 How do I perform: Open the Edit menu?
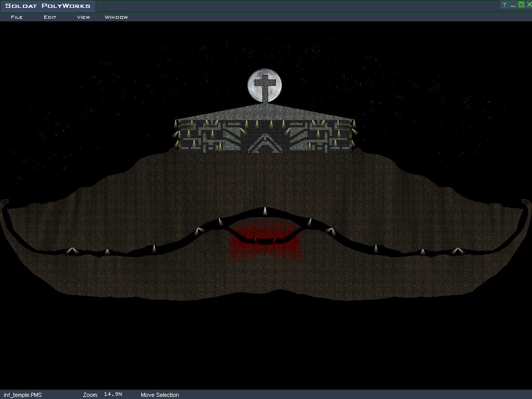click(x=50, y=17)
